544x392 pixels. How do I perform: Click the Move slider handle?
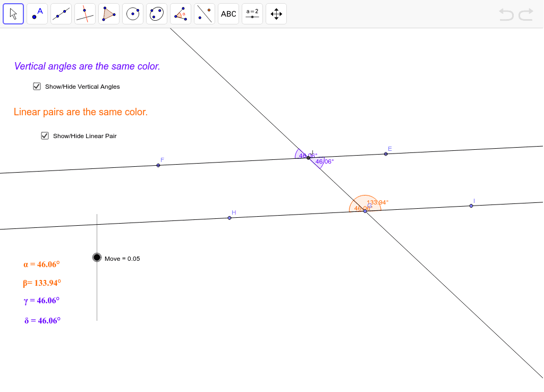coord(97,258)
